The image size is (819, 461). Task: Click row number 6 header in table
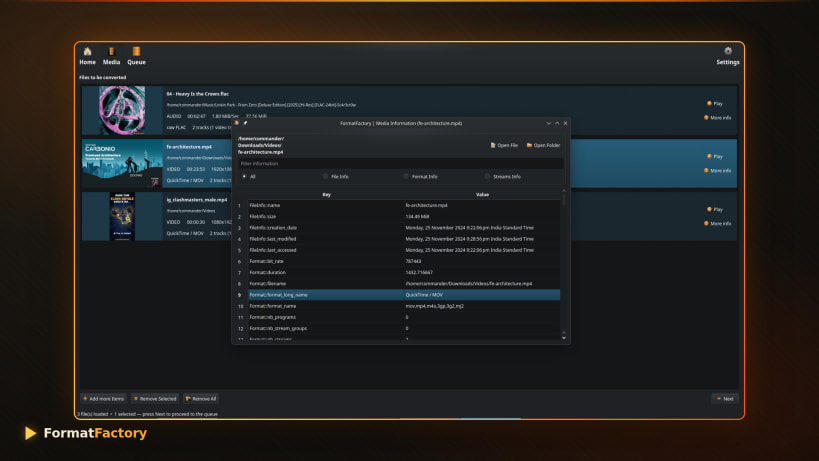pos(240,261)
